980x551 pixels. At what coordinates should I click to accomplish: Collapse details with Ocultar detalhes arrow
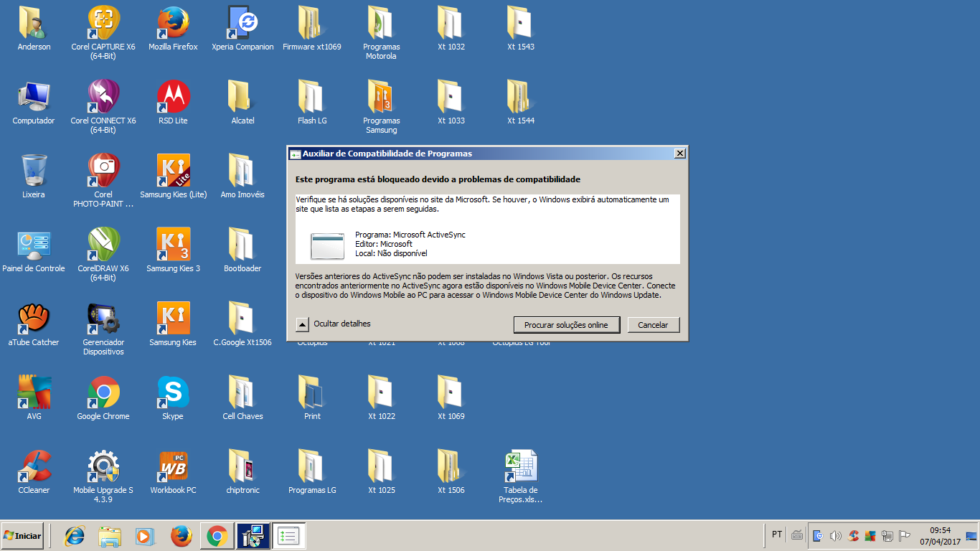pos(303,325)
